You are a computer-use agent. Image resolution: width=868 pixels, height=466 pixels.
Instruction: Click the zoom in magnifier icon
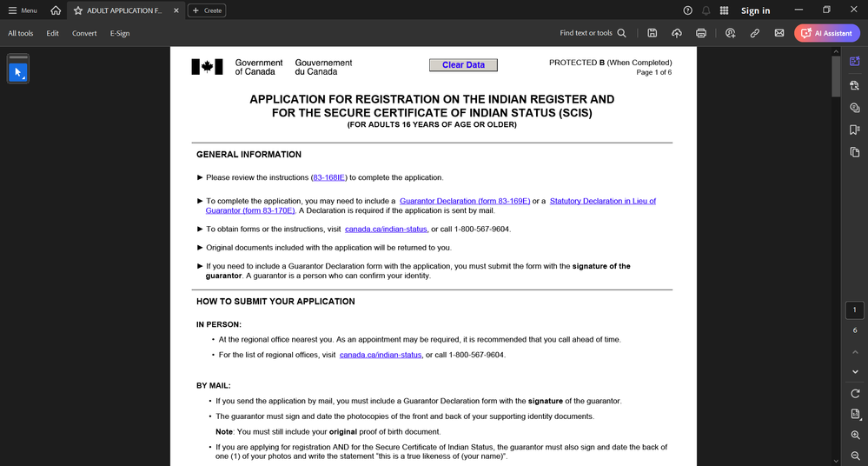[x=855, y=435]
